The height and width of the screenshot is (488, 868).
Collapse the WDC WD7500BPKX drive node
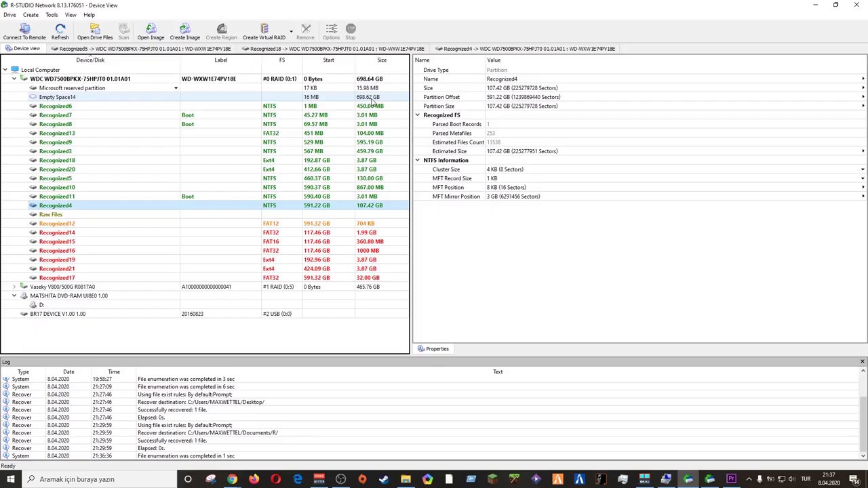coord(14,79)
